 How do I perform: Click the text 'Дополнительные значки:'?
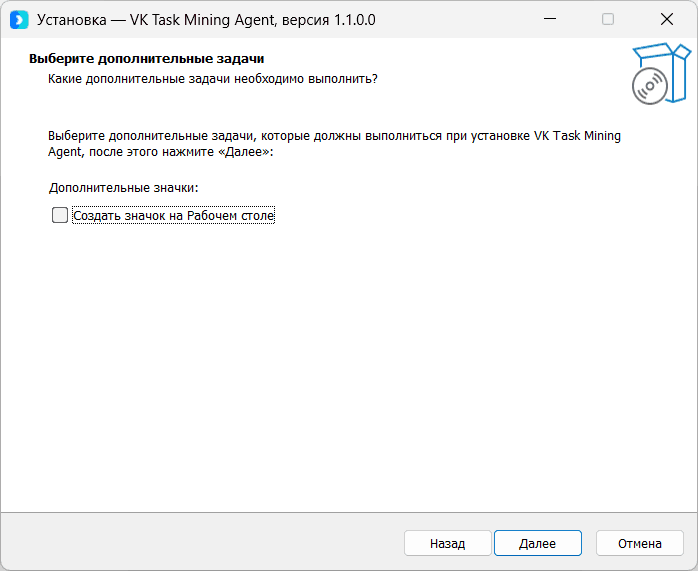pos(124,188)
